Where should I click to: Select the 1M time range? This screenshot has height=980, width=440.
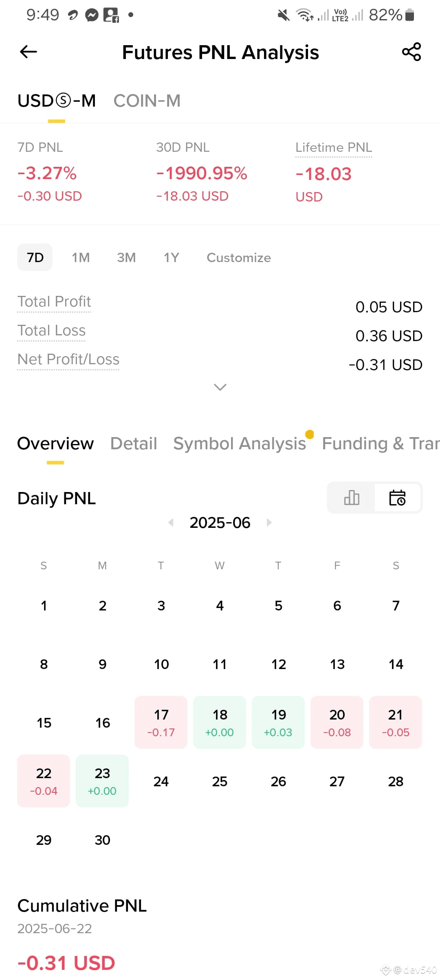[x=81, y=258]
